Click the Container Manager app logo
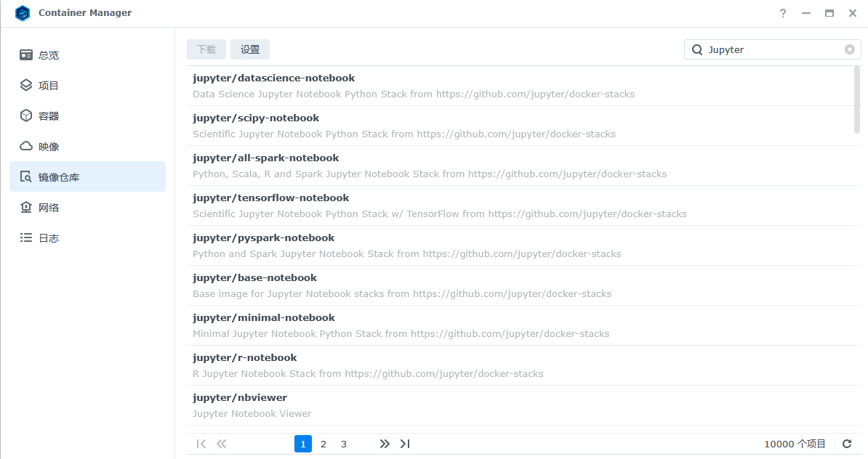 click(x=23, y=13)
